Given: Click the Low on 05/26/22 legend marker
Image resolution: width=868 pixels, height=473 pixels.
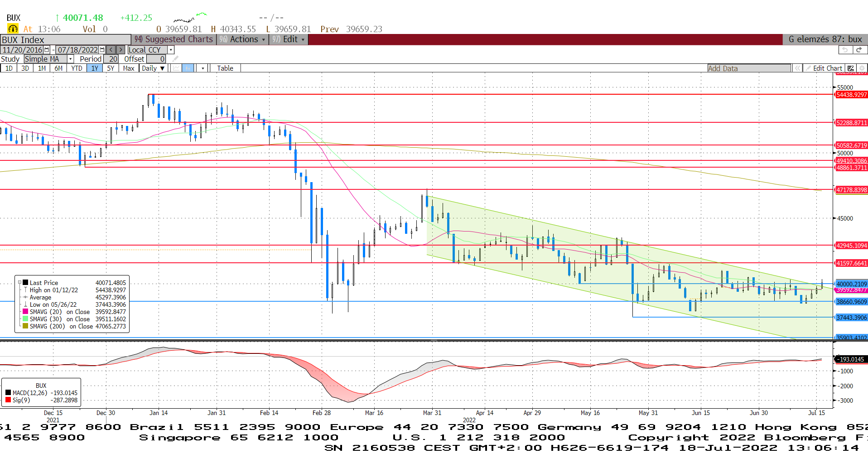Looking at the screenshot, I should coord(26,304).
